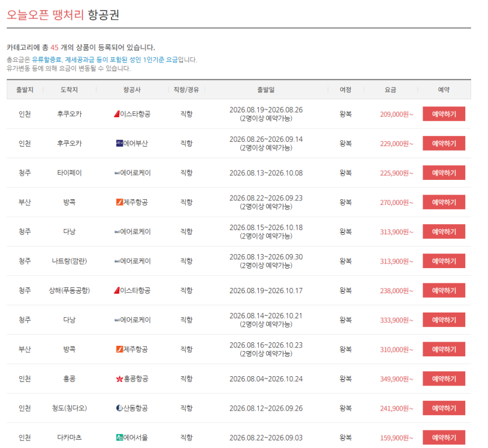Screen dimensions: 488x448
Task: Click the 예약 column header
Action: 444,89
